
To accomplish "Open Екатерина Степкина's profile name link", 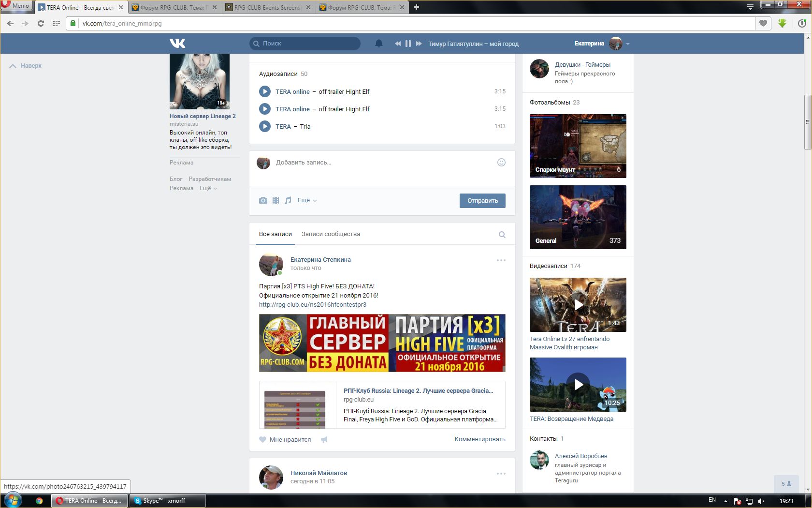I will (x=320, y=260).
